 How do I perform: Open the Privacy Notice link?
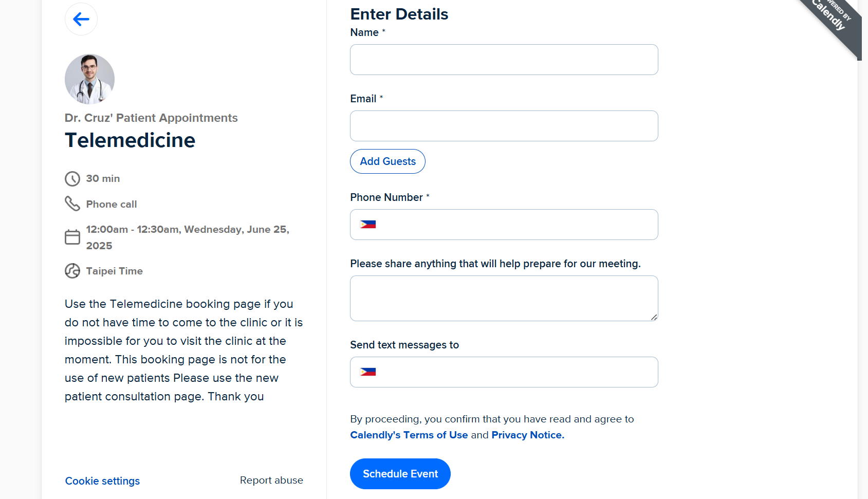pyautogui.click(x=528, y=435)
